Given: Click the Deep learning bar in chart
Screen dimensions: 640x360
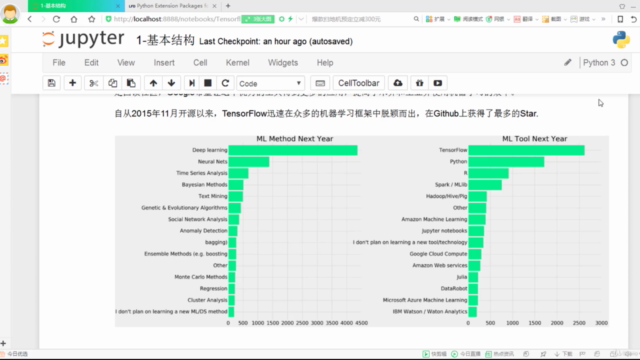Looking at the screenshot, I should [293, 150].
